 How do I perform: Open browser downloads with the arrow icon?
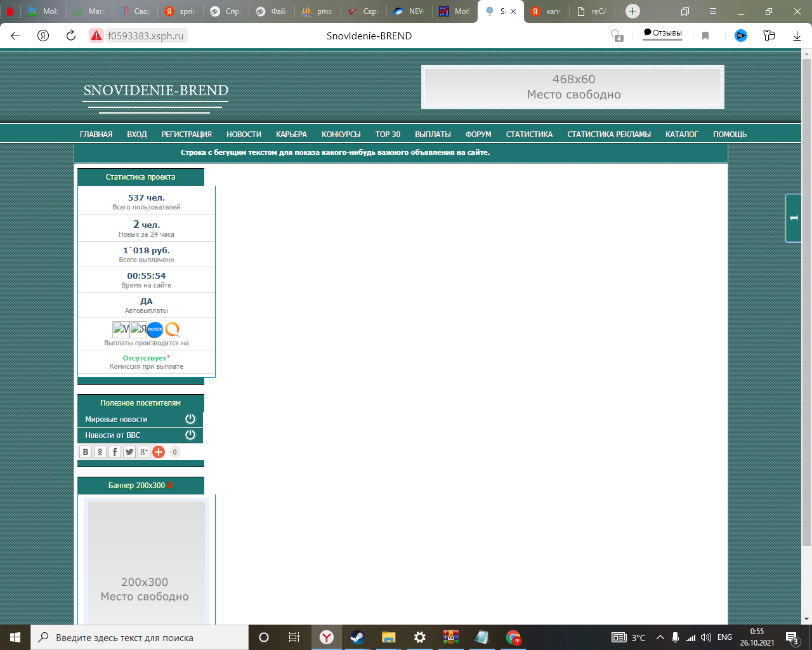coord(797,36)
